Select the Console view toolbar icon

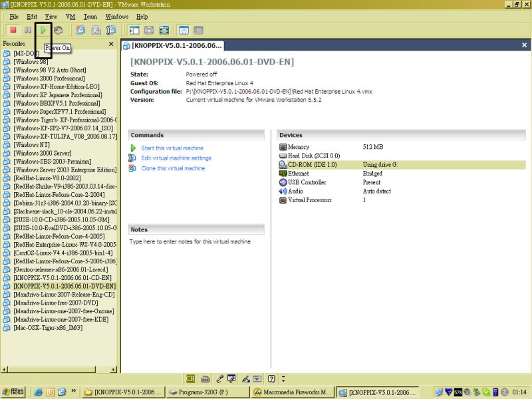tap(198, 30)
